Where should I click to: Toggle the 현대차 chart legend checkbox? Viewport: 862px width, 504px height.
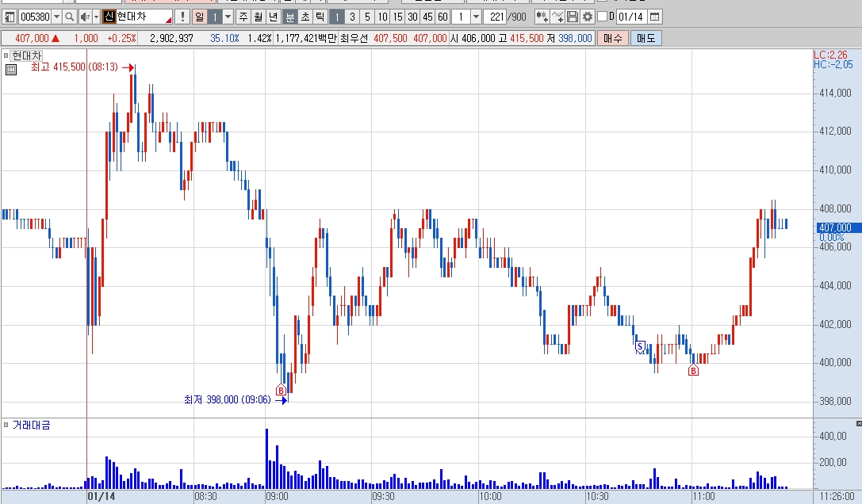point(6,55)
